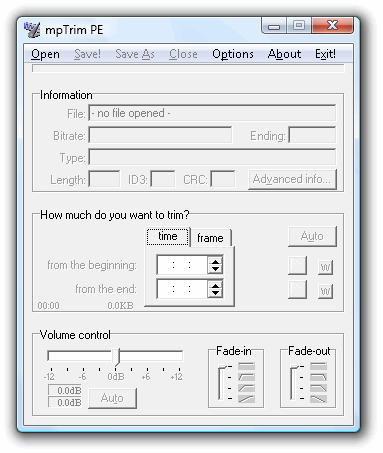The width and height of the screenshot is (383, 453).
Task: Select the flat no-fade Fade-out icon
Action: coord(318,366)
